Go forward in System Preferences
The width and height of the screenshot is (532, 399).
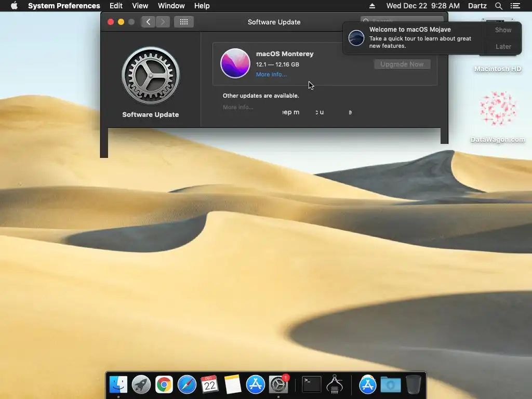click(163, 22)
